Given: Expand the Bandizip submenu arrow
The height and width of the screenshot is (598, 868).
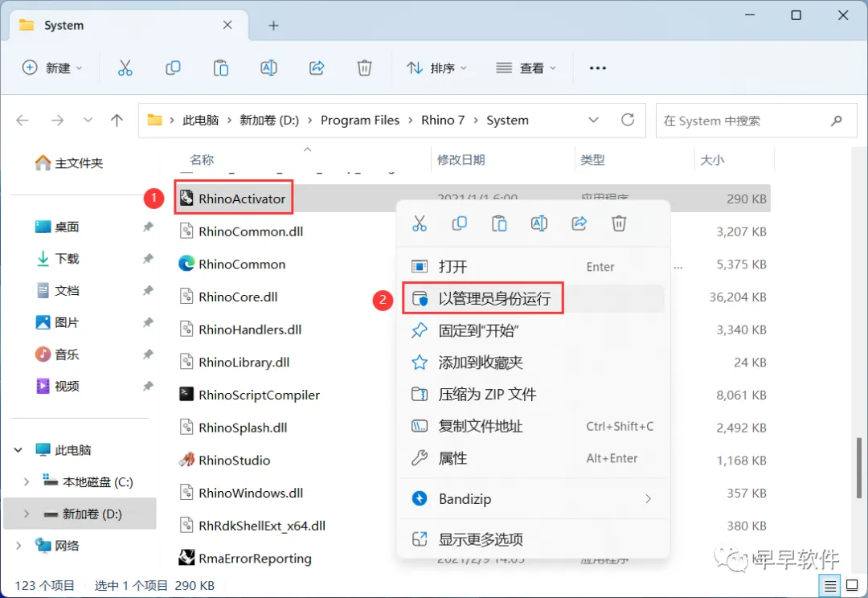Looking at the screenshot, I should [x=649, y=499].
